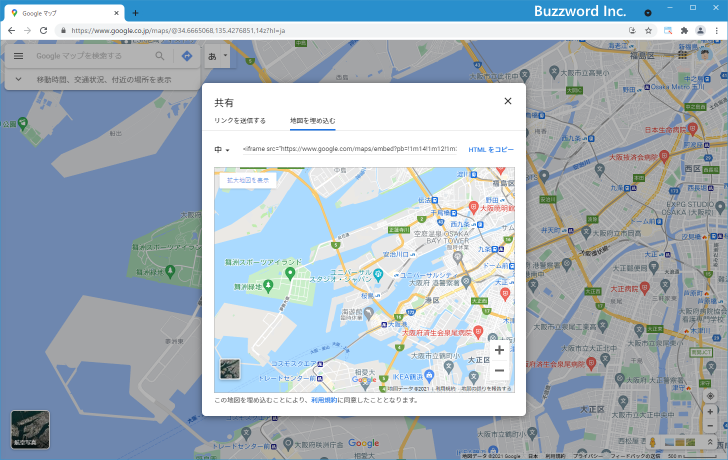Switch background map to 航空写真 layer
This screenshot has width=728, height=460.
pyautogui.click(x=30, y=429)
